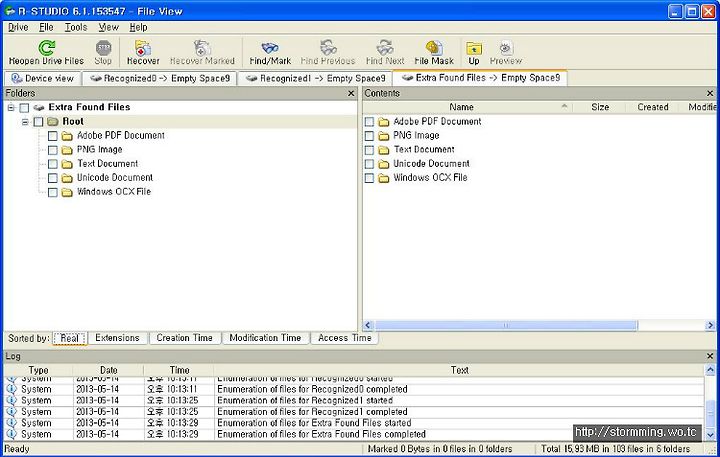Screen dimensions: 720x457
Task: Click info icon of last log entry
Action: (11, 434)
